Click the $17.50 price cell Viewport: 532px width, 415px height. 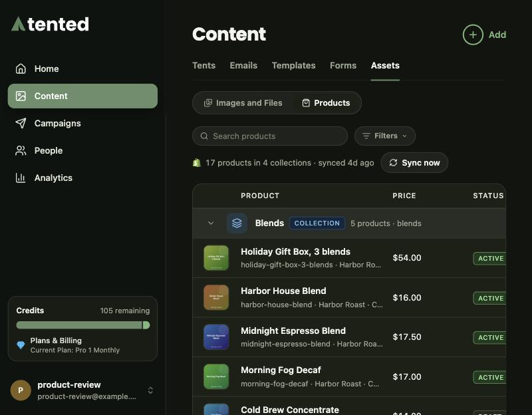pos(407,337)
